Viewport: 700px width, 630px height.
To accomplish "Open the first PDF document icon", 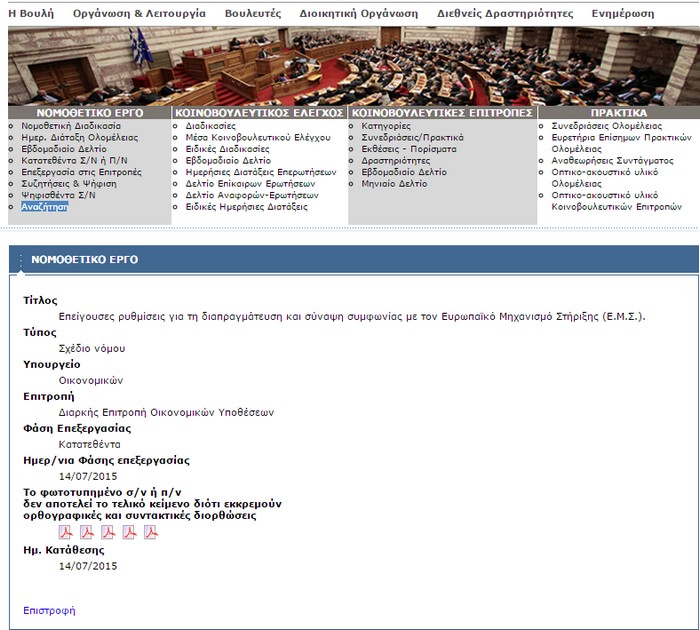I will click(x=66, y=531).
